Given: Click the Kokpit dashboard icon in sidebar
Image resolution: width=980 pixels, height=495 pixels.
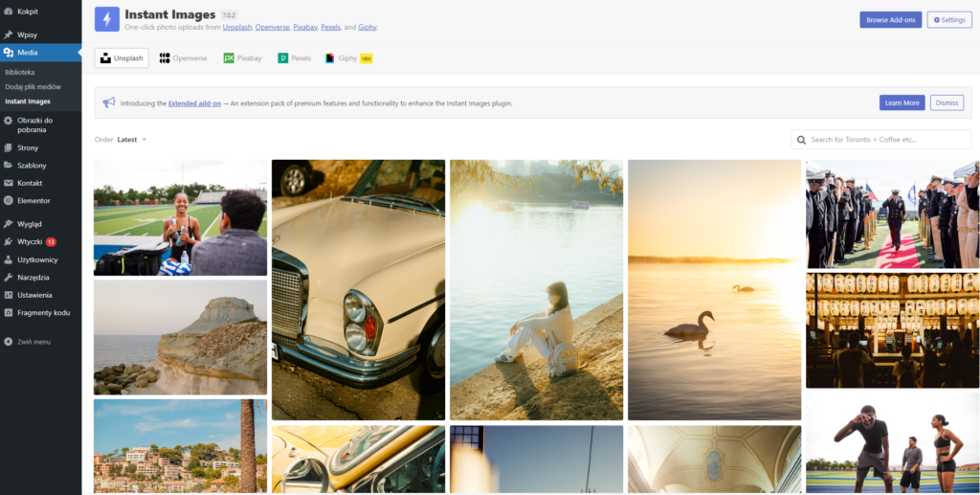Looking at the screenshot, I should coord(9,11).
